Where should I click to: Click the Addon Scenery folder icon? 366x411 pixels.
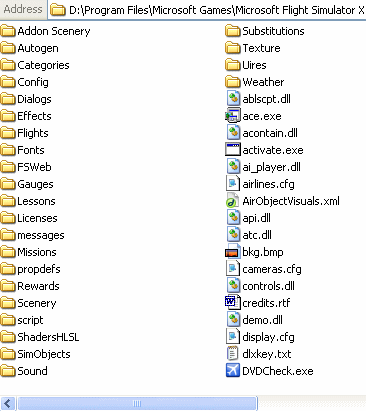point(8,31)
